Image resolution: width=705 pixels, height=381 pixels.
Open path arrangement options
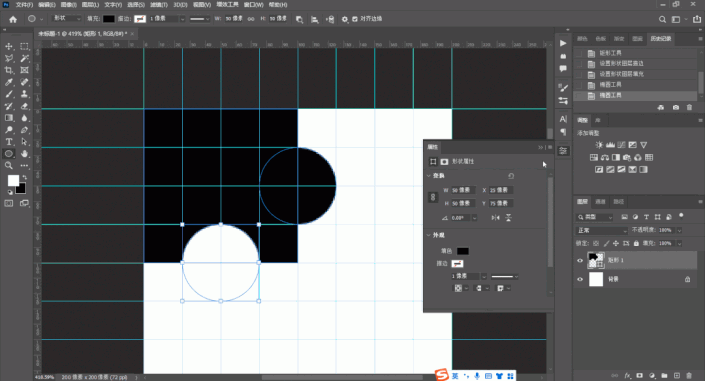point(330,19)
